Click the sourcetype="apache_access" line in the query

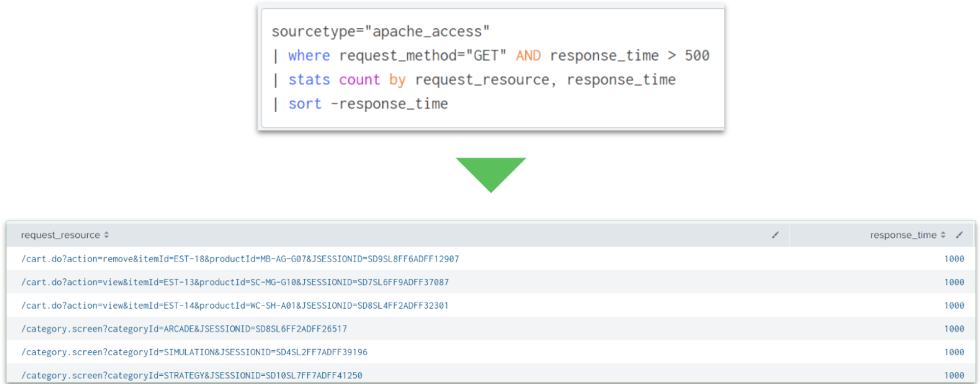pyautogui.click(x=381, y=31)
